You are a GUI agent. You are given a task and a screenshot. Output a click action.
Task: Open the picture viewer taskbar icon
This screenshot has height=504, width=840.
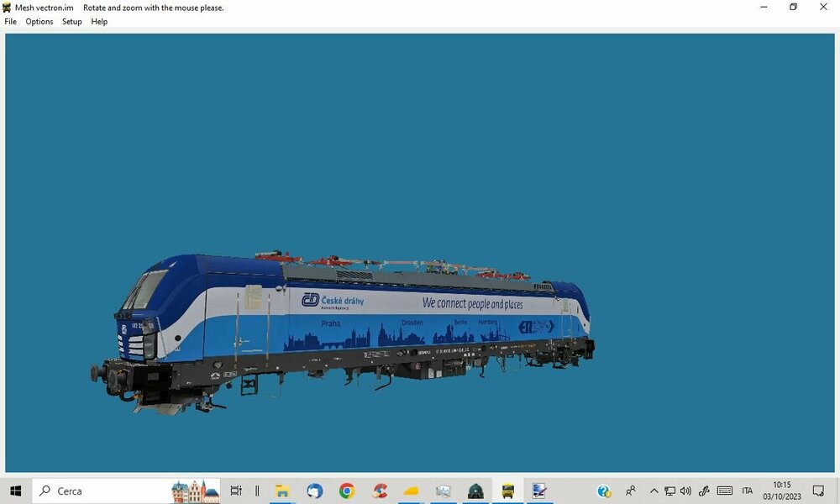(443, 491)
